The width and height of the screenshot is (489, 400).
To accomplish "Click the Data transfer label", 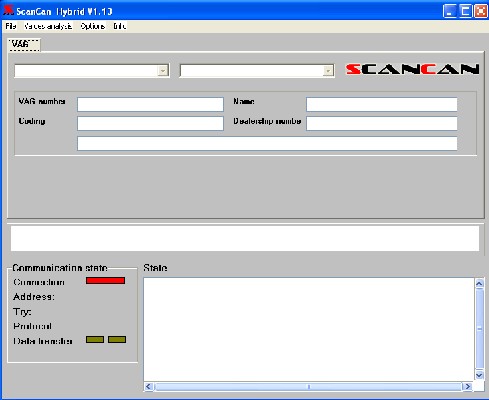I will (43, 341).
